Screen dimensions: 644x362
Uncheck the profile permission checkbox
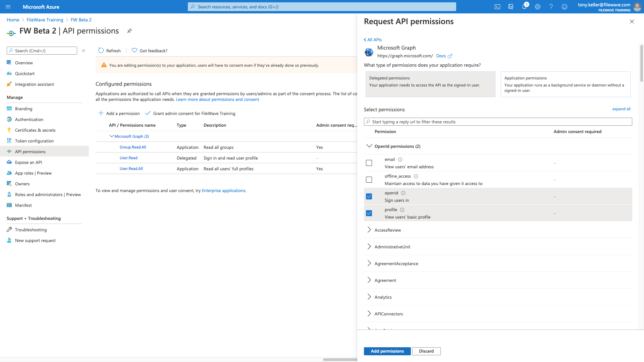pyautogui.click(x=369, y=213)
